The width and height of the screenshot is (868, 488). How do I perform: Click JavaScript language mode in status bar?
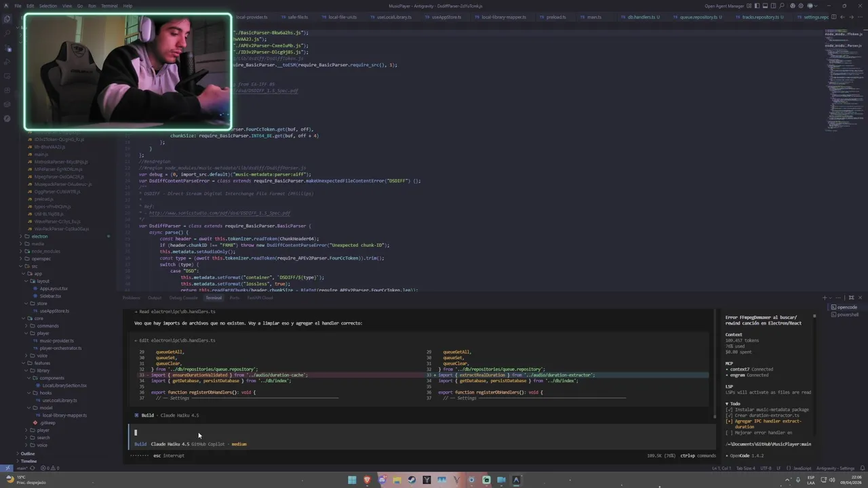(x=802, y=468)
